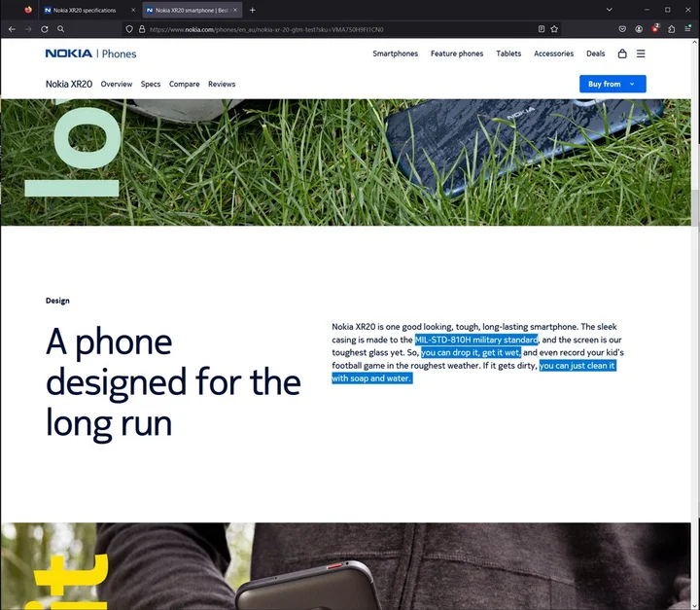Click highlighted 'with soap and water.' text
This screenshot has width=700, height=610.
tap(371, 378)
